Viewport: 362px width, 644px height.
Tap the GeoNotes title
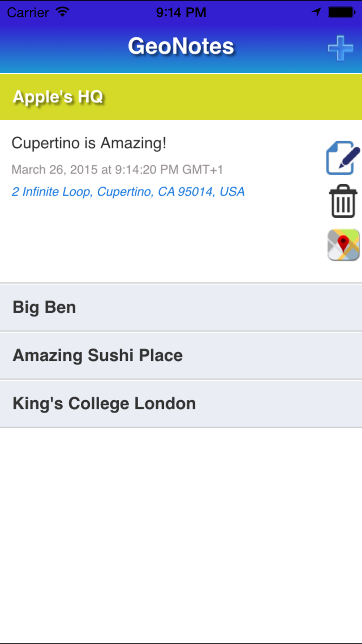(x=181, y=46)
